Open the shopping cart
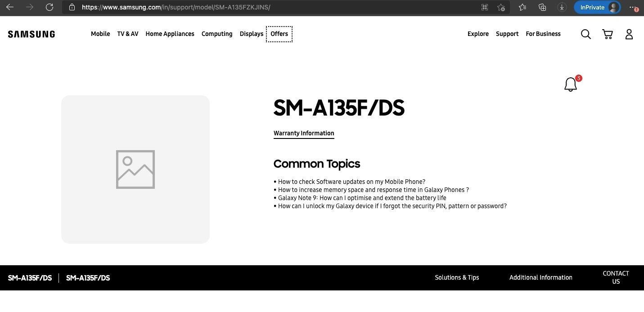Screen dimensions: 644x312 608,34
